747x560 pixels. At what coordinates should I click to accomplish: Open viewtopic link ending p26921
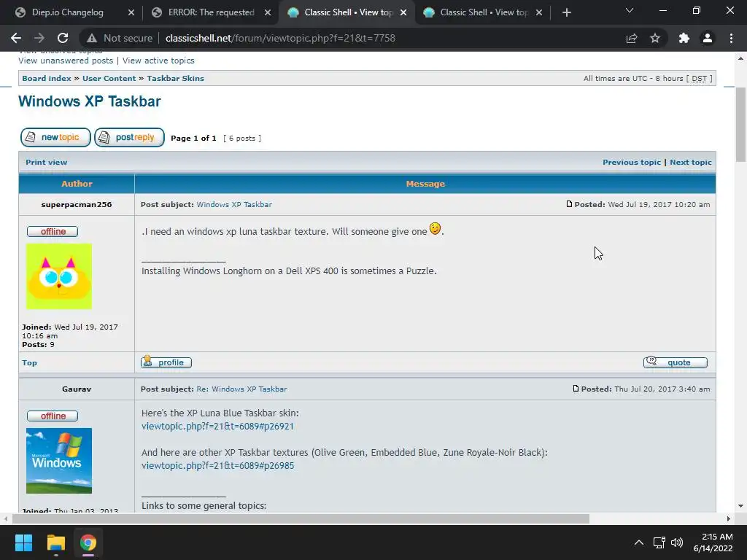pos(217,426)
